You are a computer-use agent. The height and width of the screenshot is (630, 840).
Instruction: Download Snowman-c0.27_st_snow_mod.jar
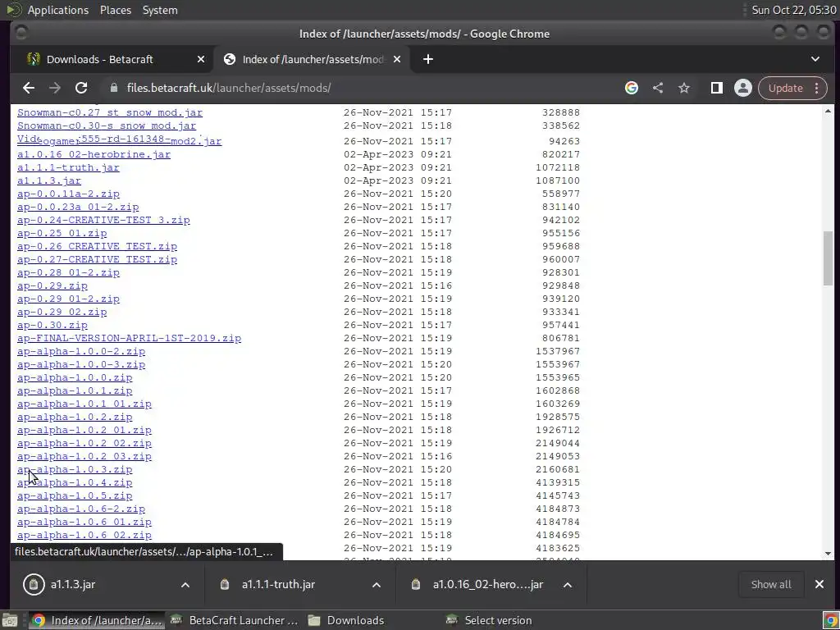pyautogui.click(x=110, y=112)
